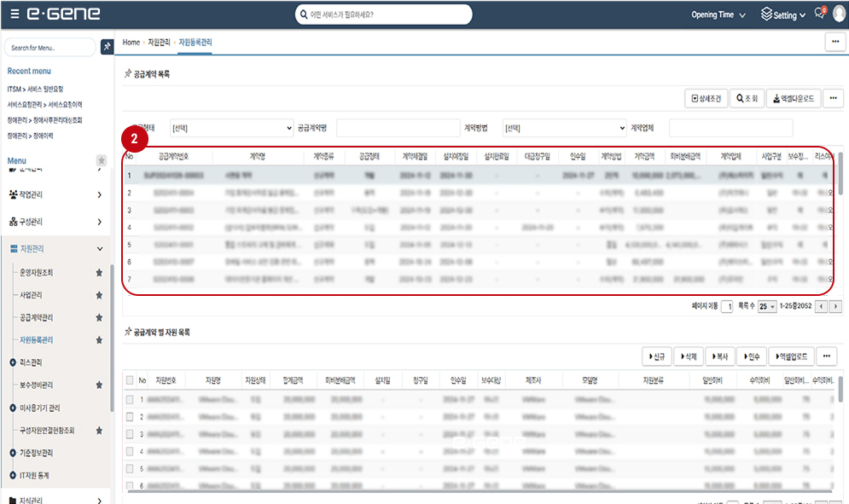Screen dimensions: 849x504
Task: Check the checkbox for row 1 in resource list
Action: pos(130,399)
